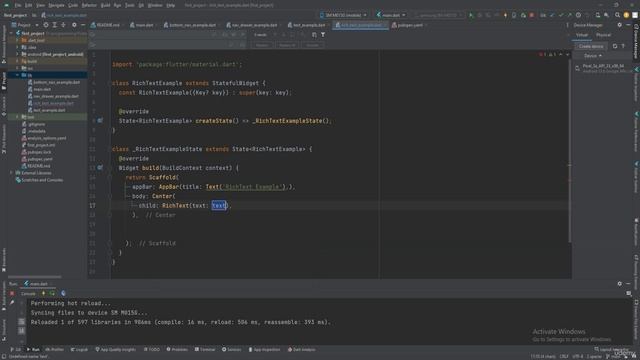
Task: Sort by the Device column header
Action: click(593, 56)
